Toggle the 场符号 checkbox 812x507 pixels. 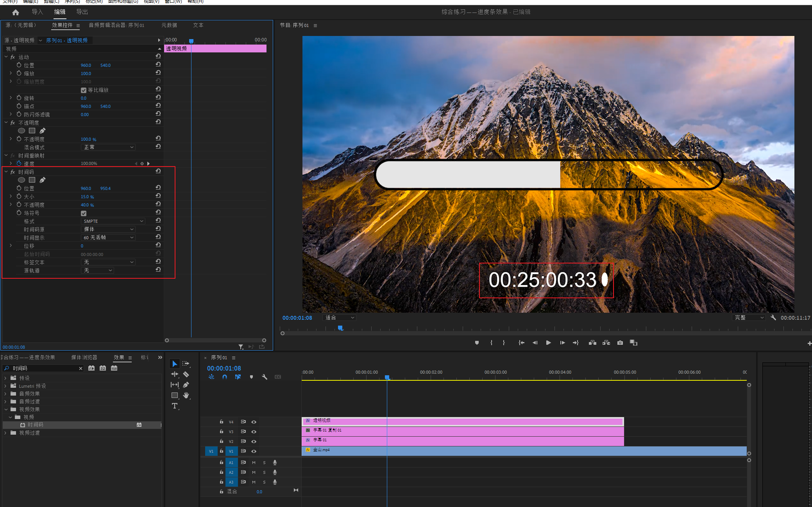(84, 213)
